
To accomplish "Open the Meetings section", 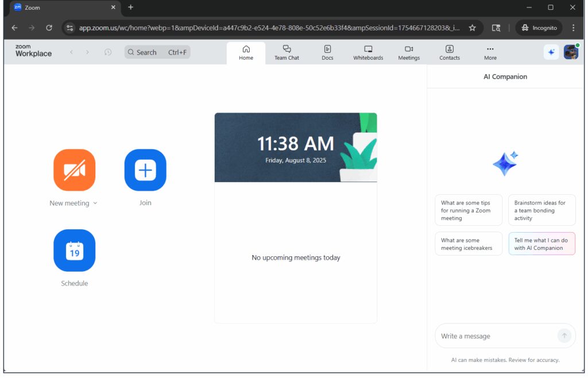I will (x=409, y=52).
